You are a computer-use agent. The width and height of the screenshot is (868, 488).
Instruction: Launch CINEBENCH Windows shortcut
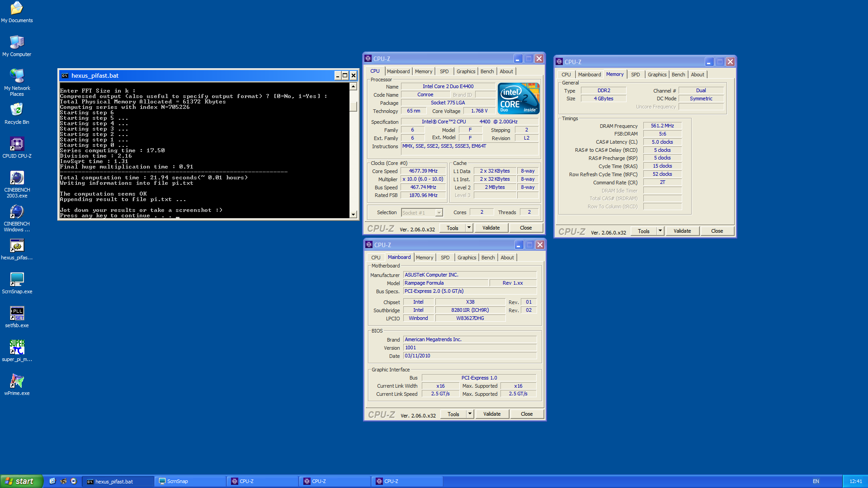click(x=17, y=218)
